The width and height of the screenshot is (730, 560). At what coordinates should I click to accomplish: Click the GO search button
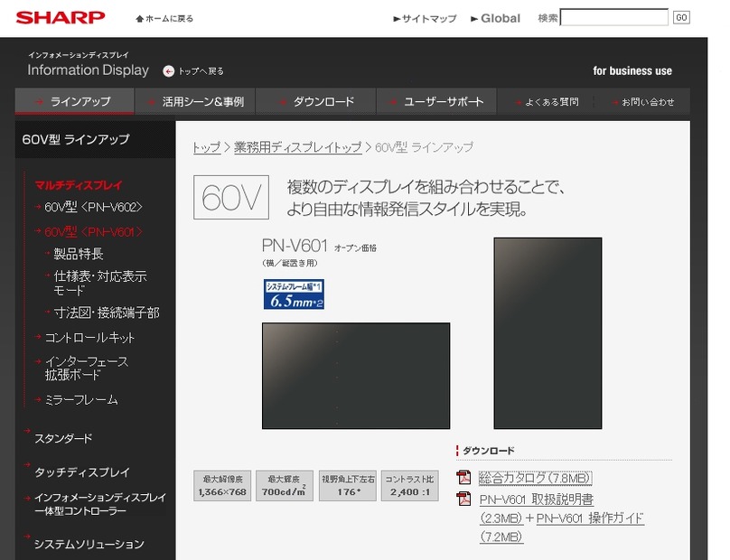pos(681,18)
